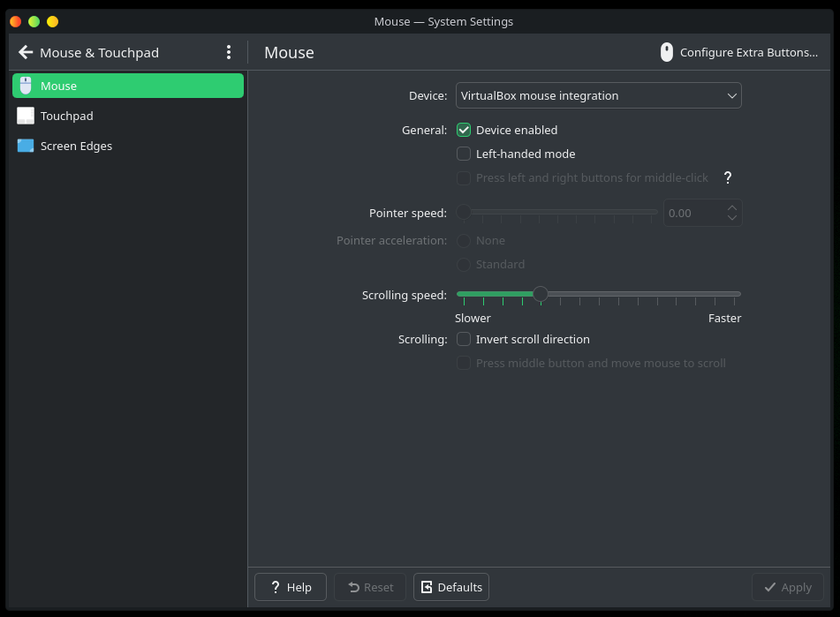Click the Defaults button
Image resolution: width=840 pixels, height=617 pixels.
pos(451,587)
